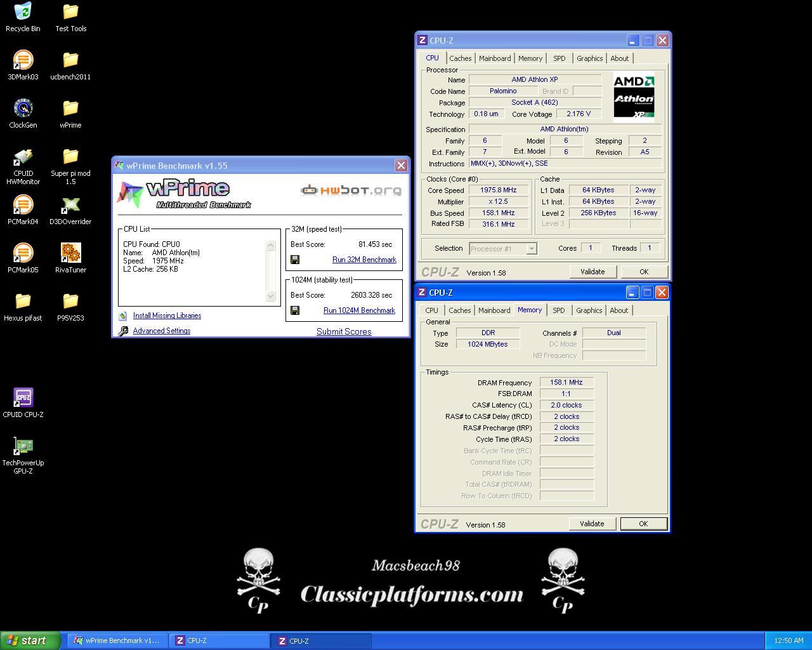Click the Code Name value Palomino
The width and height of the screenshot is (812, 650).
(503, 91)
